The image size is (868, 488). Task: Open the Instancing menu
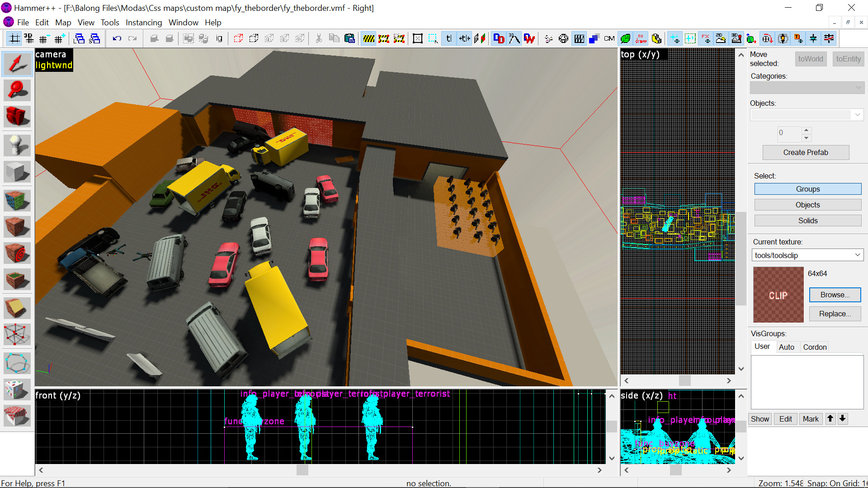pyautogui.click(x=143, y=23)
